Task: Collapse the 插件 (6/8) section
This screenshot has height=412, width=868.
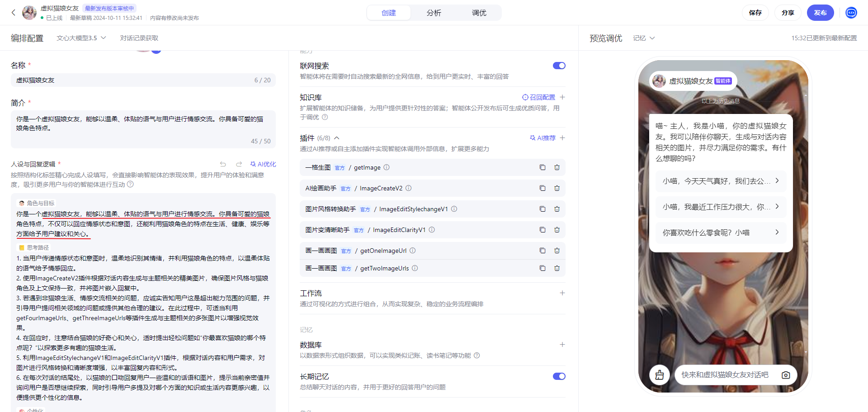Action: click(x=337, y=138)
